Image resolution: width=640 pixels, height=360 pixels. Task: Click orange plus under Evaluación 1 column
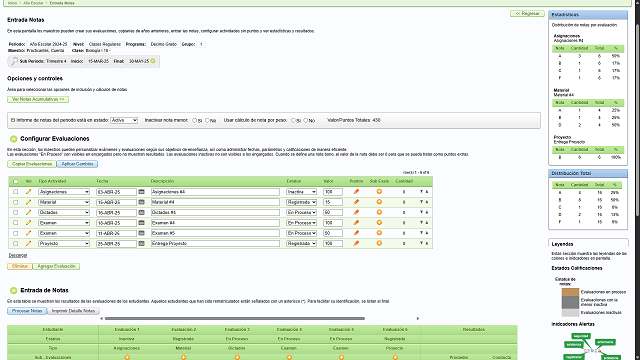[x=127, y=358]
